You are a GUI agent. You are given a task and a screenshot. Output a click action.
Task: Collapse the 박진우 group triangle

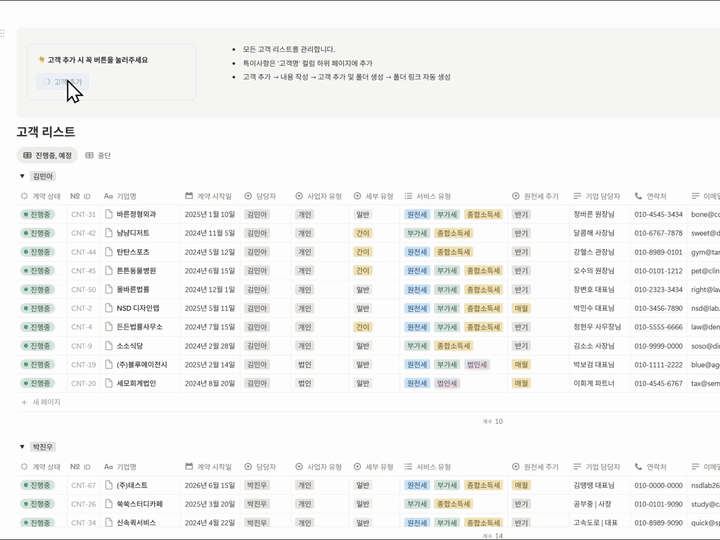tap(22, 447)
